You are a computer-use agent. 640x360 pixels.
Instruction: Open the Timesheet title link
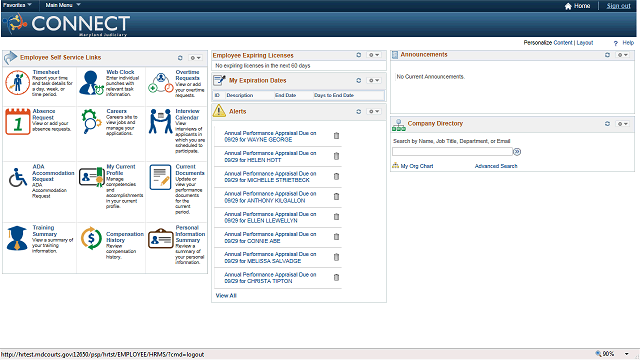(46, 72)
